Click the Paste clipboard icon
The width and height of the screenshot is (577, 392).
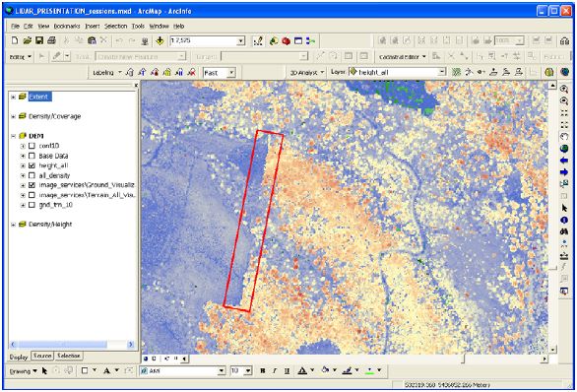[x=92, y=40]
